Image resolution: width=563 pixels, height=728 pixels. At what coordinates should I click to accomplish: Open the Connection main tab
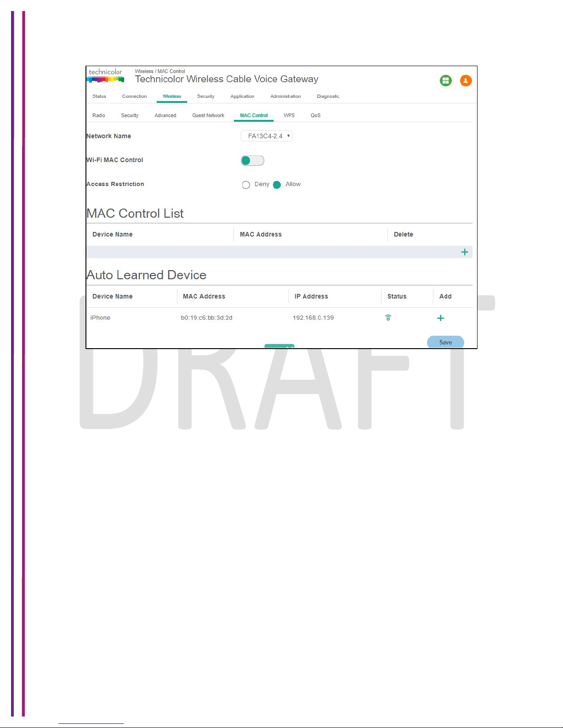coord(134,96)
